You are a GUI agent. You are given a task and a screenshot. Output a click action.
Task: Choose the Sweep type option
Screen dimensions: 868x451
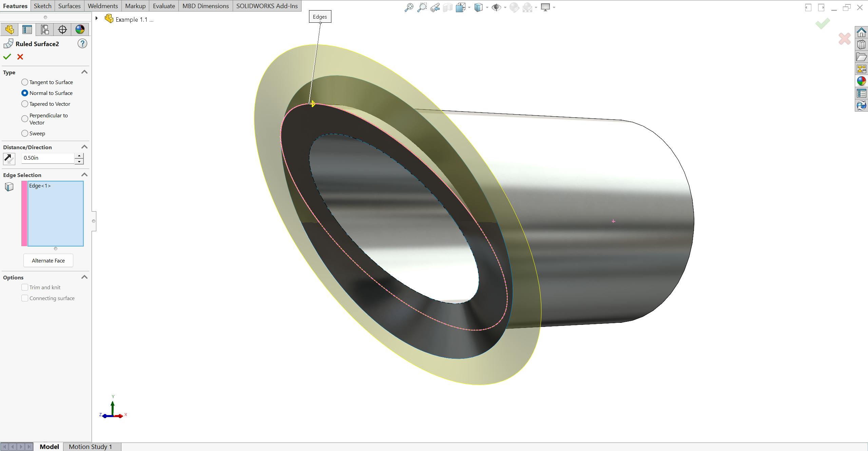point(24,133)
